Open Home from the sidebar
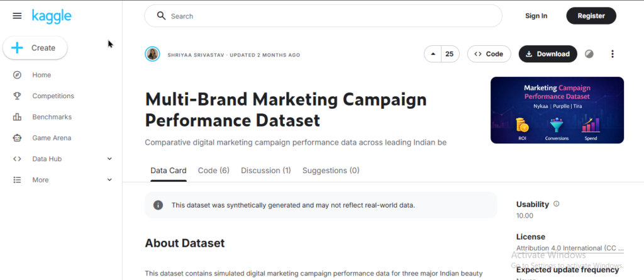 [x=42, y=75]
